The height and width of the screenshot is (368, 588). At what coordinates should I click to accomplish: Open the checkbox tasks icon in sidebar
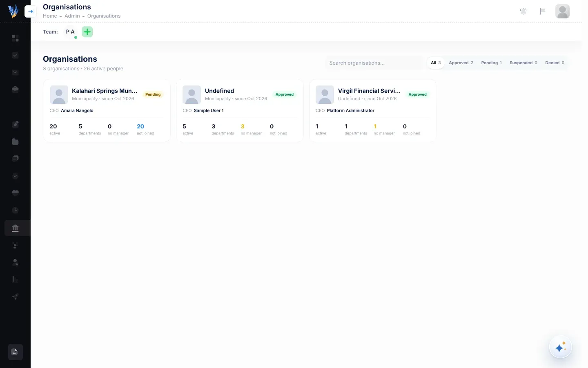(x=15, y=55)
